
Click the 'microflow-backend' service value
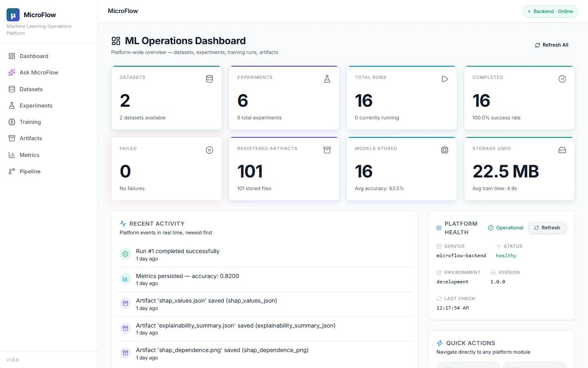(x=461, y=256)
